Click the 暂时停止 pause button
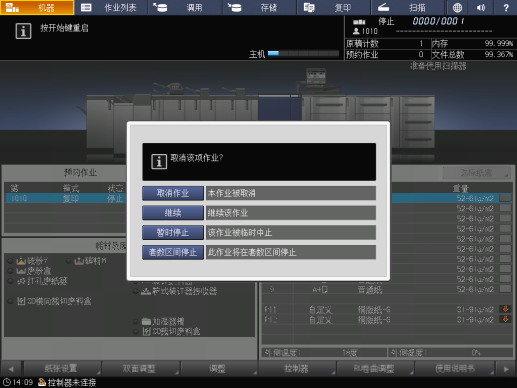 (173, 233)
